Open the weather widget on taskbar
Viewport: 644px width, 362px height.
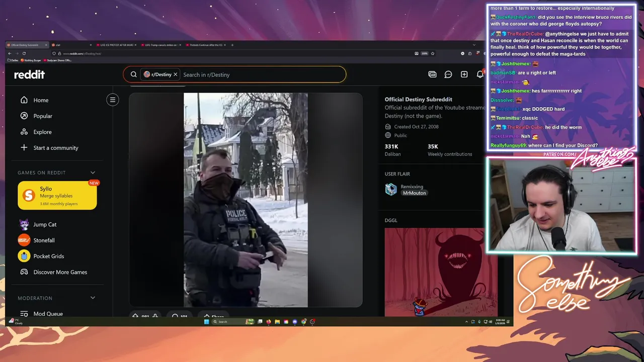pyautogui.click(x=16, y=322)
